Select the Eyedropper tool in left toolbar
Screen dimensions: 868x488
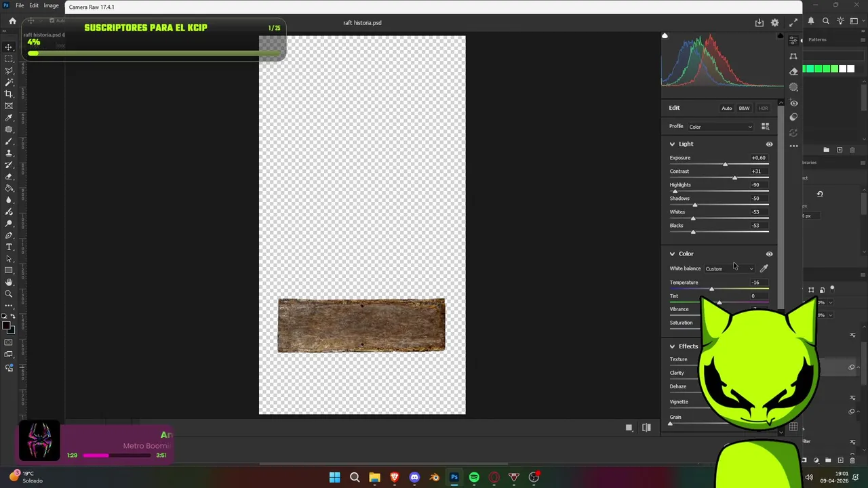pyautogui.click(x=9, y=117)
